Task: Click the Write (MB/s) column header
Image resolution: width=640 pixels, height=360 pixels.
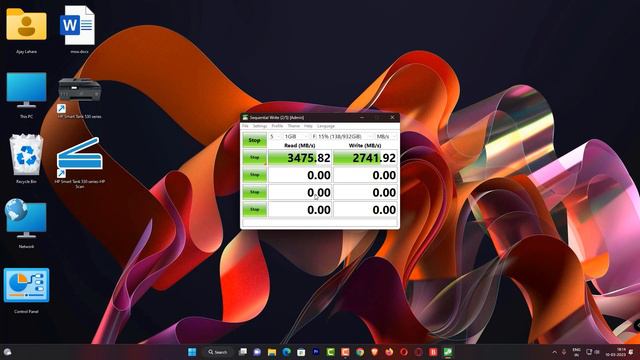Action: pos(365,145)
